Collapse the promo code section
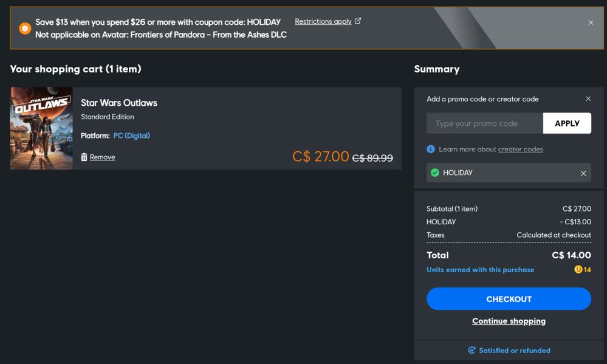The height and width of the screenshot is (364, 607). coord(588,99)
